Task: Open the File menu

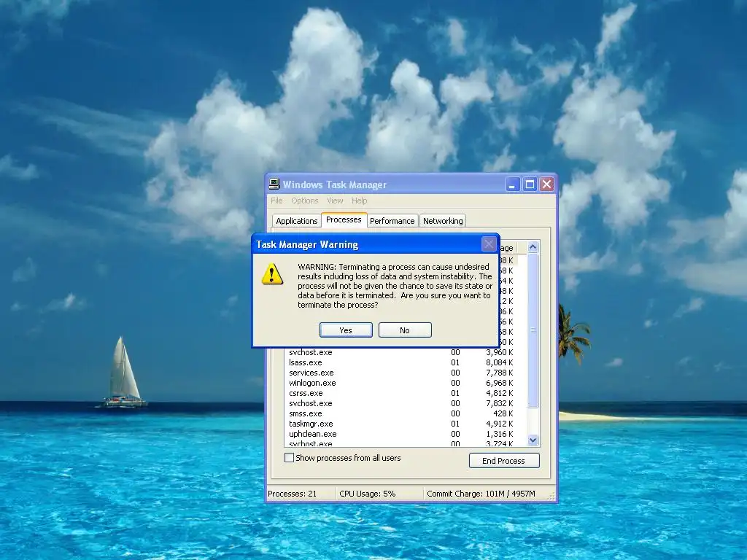Action: pos(276,201)
